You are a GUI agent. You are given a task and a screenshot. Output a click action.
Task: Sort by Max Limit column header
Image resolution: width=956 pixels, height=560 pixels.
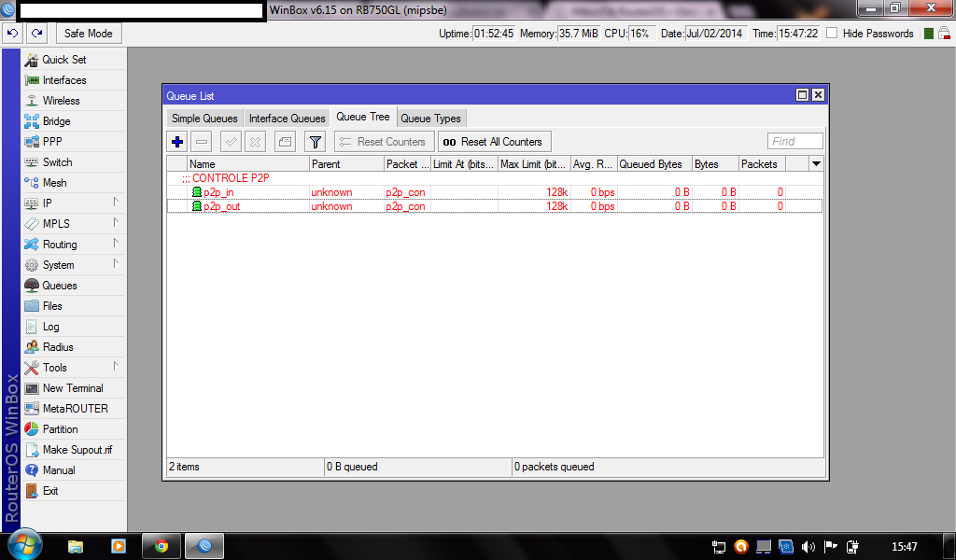[x=534, y=164]
